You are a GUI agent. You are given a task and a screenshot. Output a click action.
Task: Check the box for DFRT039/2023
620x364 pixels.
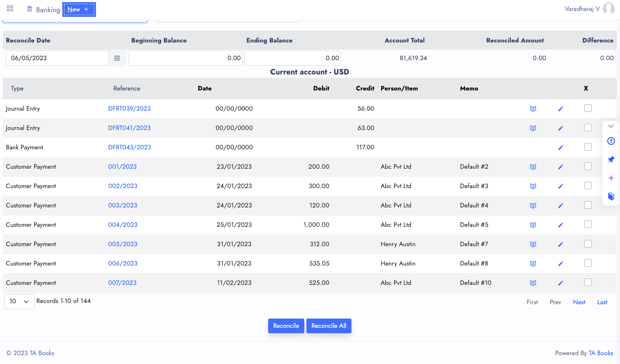(x=588, y=108)
